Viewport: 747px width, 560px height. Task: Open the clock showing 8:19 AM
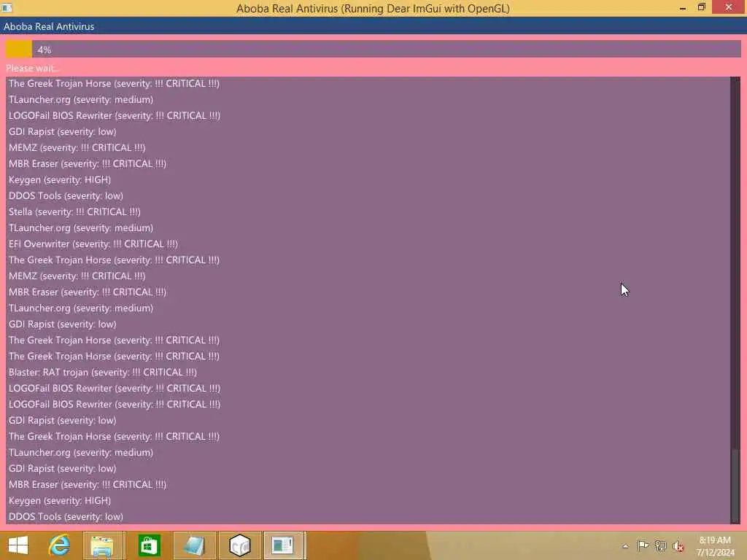[x=715, y=546]
